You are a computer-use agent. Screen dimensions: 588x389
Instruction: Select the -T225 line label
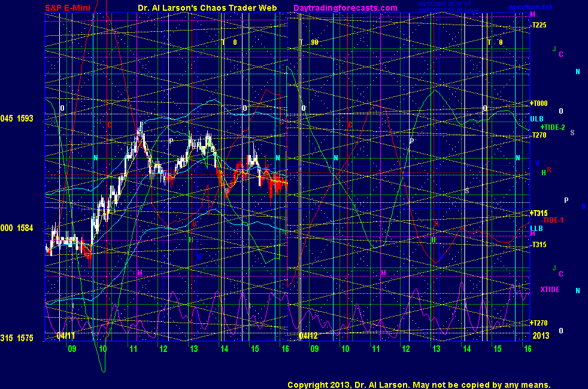point(539,25)
